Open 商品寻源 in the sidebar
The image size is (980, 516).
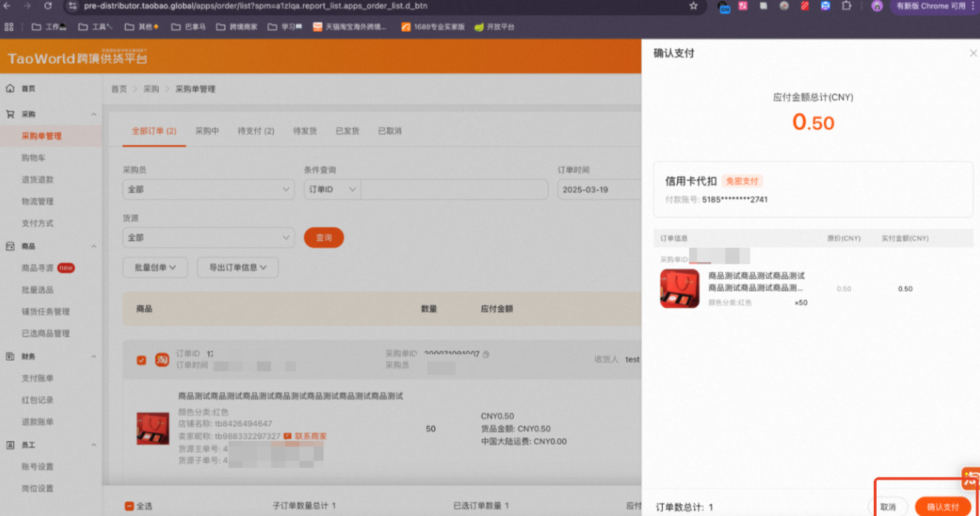[38, 267]
